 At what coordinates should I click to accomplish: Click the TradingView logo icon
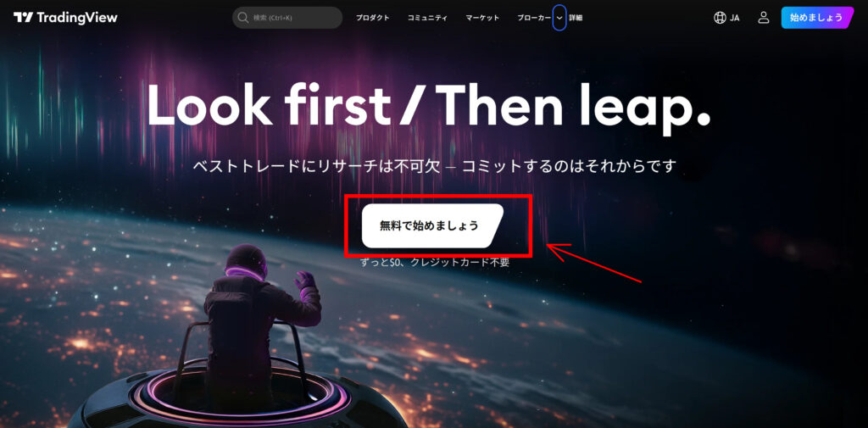[23, 18]
